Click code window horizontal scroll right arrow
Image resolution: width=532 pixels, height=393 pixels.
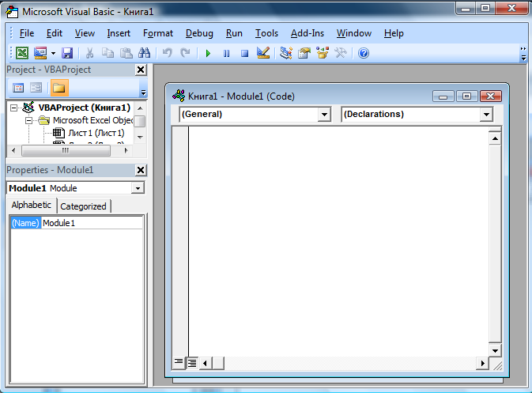[x=482, y=364]
